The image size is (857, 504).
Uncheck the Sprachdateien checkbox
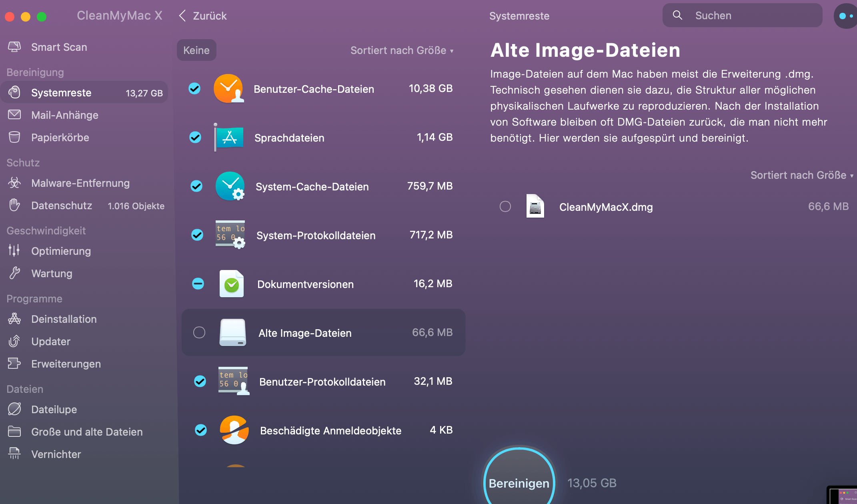195,137
